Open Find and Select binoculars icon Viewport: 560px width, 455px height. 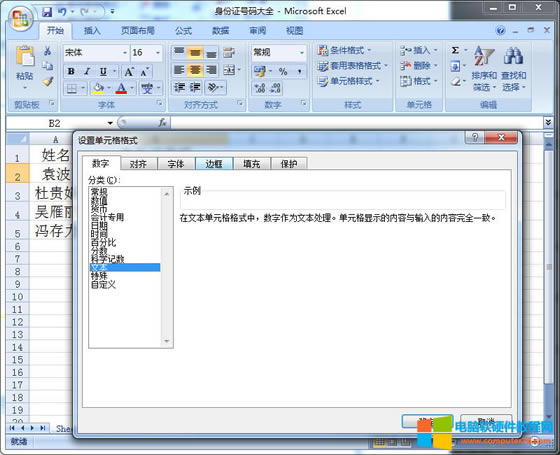pyautogui.click(x=514, y=56)
